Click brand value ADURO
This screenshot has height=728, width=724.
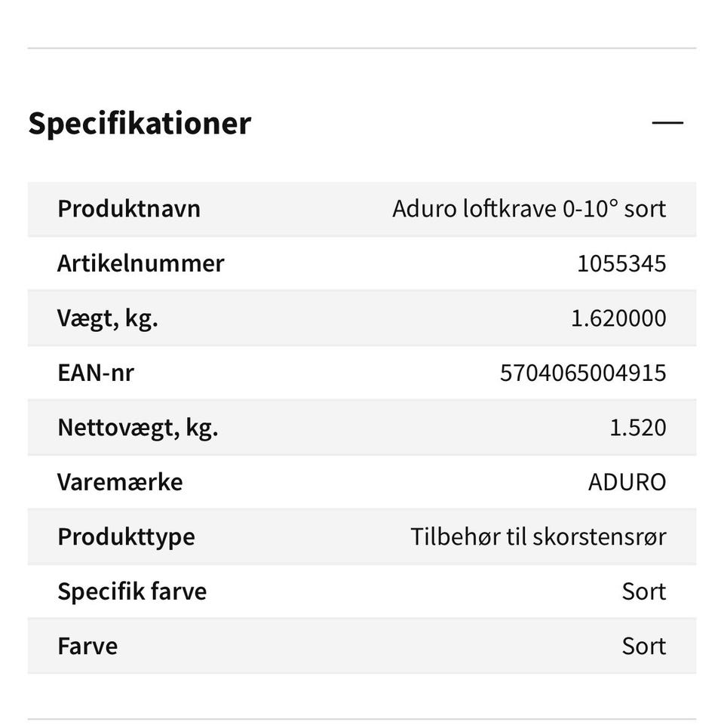(627, 482)
